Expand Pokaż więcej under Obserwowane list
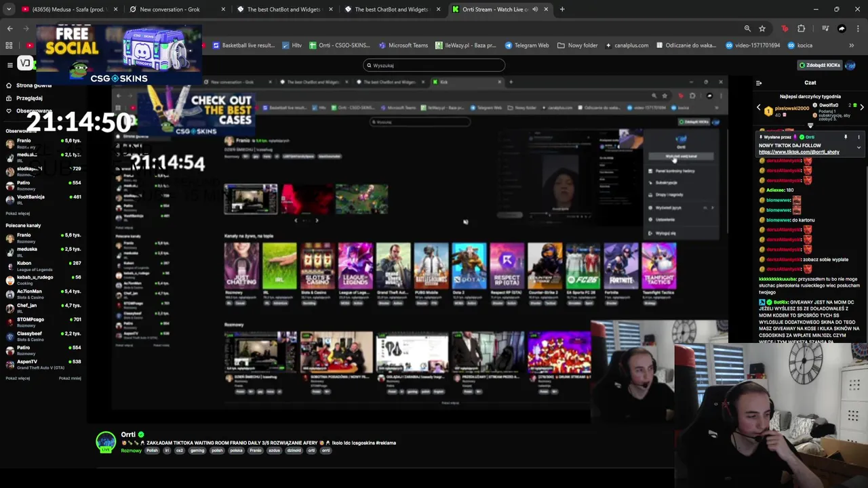The height and width of the screenshot is (488, 868). coord(18,213)
